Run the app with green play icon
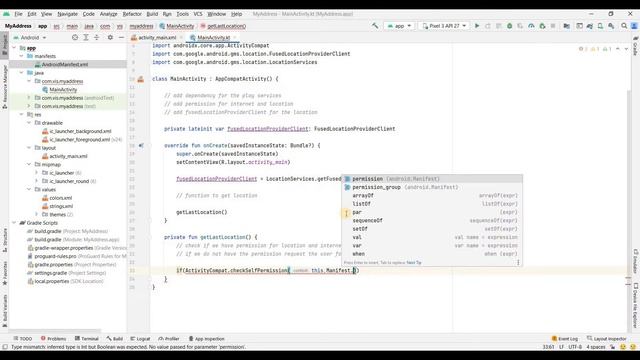The image size is (640, 360). click(x=477, y=26)
